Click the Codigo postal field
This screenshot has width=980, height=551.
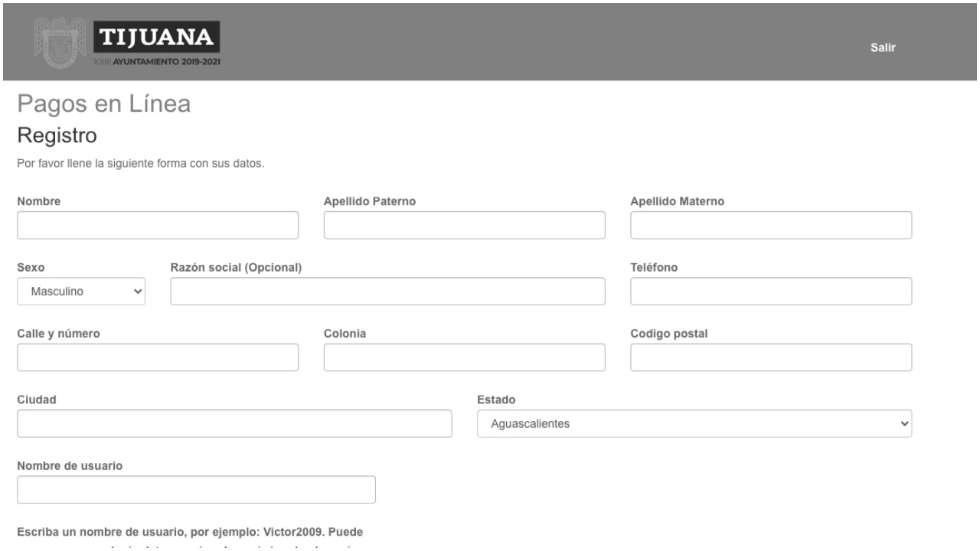pos(771,357)
